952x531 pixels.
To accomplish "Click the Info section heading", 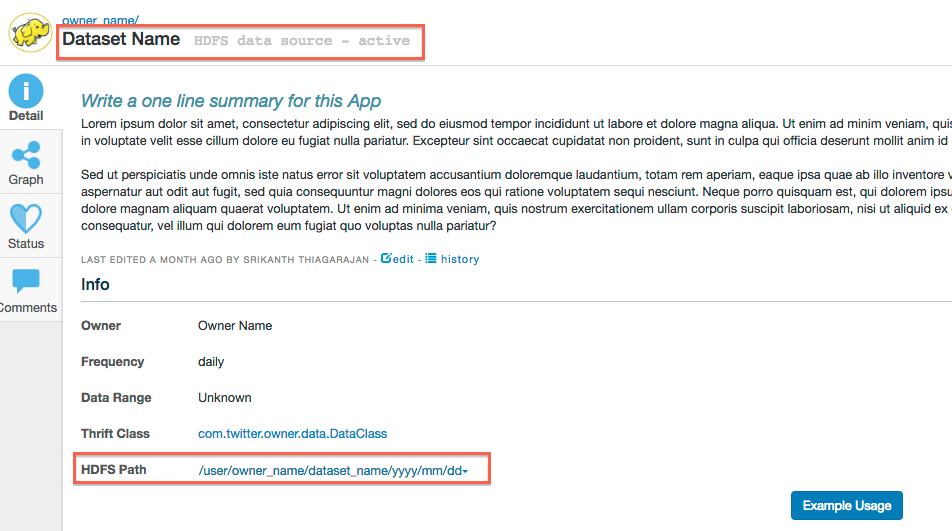I will coord(95,285).
